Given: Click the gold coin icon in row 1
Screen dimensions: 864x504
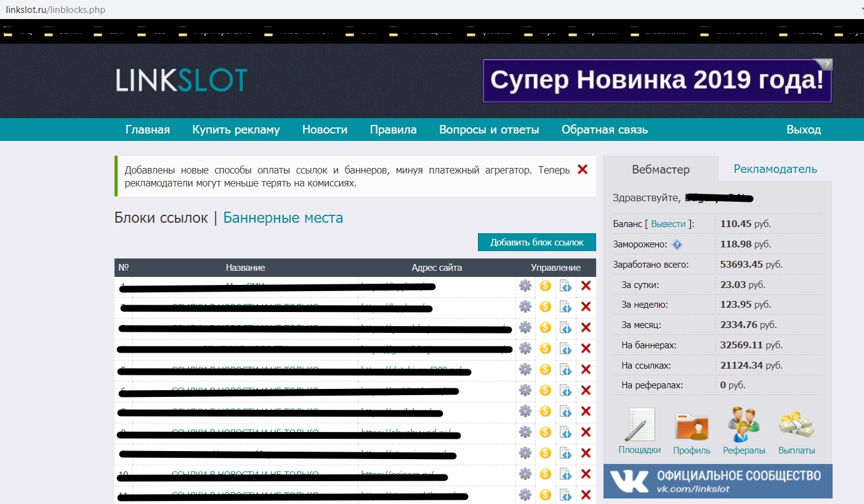Looking at the screenshot, I should (x=545, y=286).
